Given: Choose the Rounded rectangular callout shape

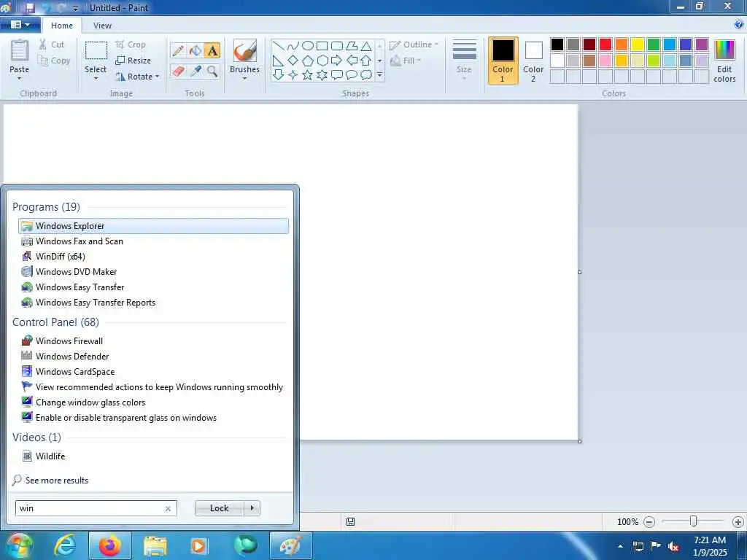Looking at the screenshot, I should tap(337, 75).
